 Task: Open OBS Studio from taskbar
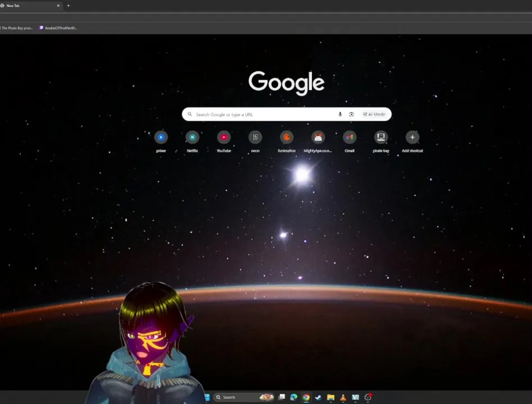click(x=368, y=397)
